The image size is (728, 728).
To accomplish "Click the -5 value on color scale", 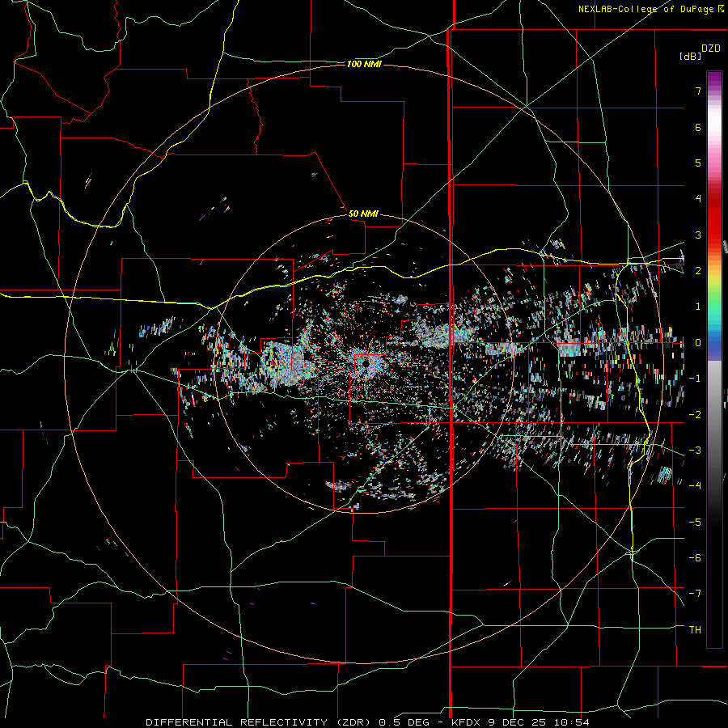I will point(695,523).
